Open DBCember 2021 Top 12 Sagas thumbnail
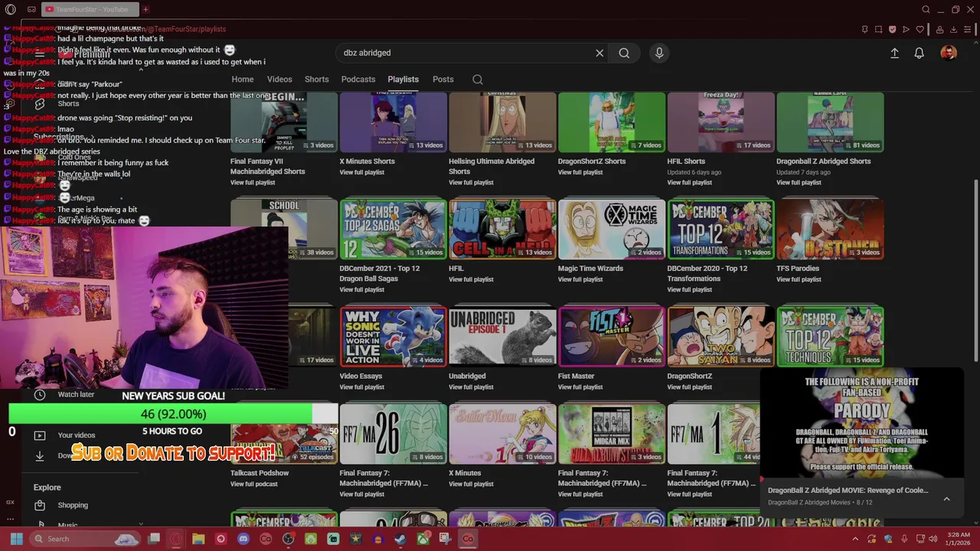Screen dimensions: 980x551 [x=393, y=230]
